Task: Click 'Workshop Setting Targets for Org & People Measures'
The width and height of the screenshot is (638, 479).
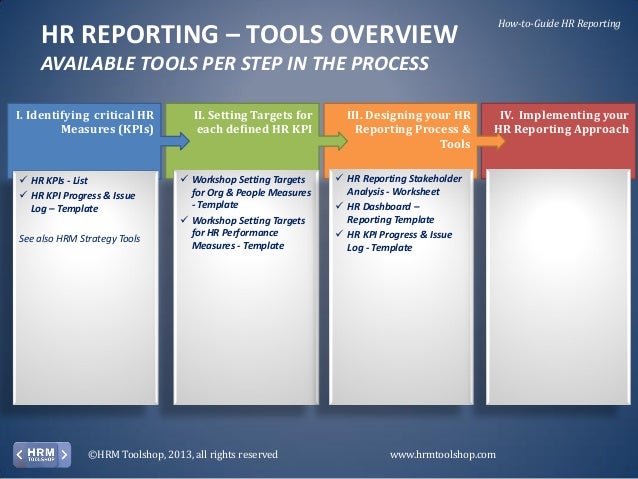Action: click(251, 192)
